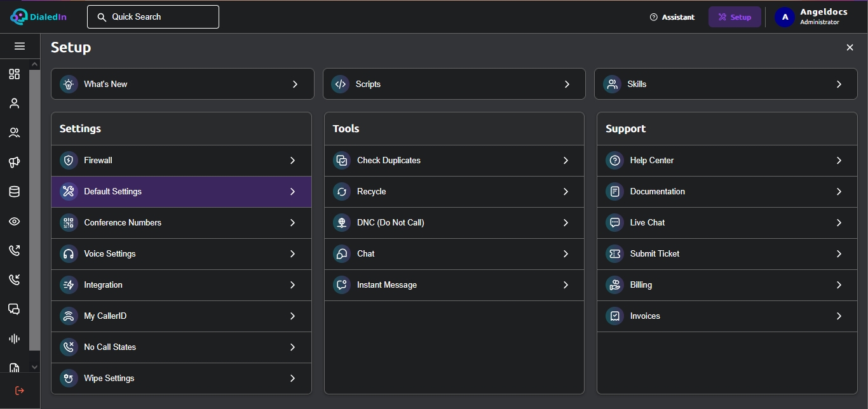Viewport: 868px width, 409px height.
Task: Click the What's New lightbulb icon
Action: pyautogui.click(x=69, y=84)
